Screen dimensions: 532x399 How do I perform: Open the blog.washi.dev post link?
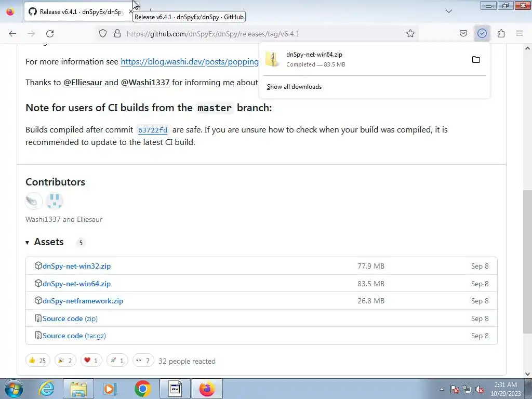190,62
